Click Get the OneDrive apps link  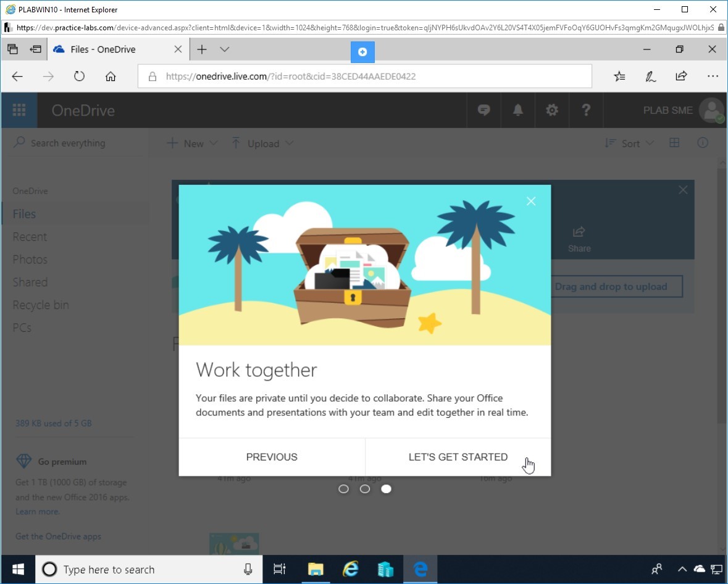point(58,536)
